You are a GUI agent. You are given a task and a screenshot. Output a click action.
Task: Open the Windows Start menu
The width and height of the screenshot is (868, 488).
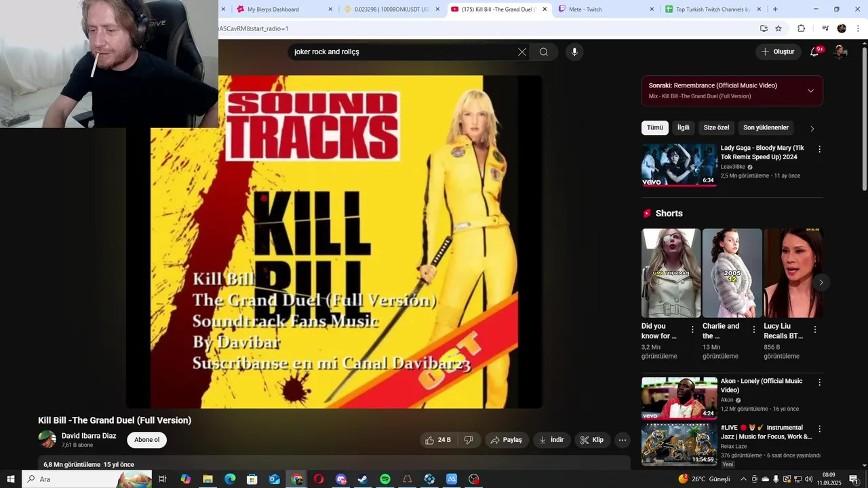click(x=11, y=479)
